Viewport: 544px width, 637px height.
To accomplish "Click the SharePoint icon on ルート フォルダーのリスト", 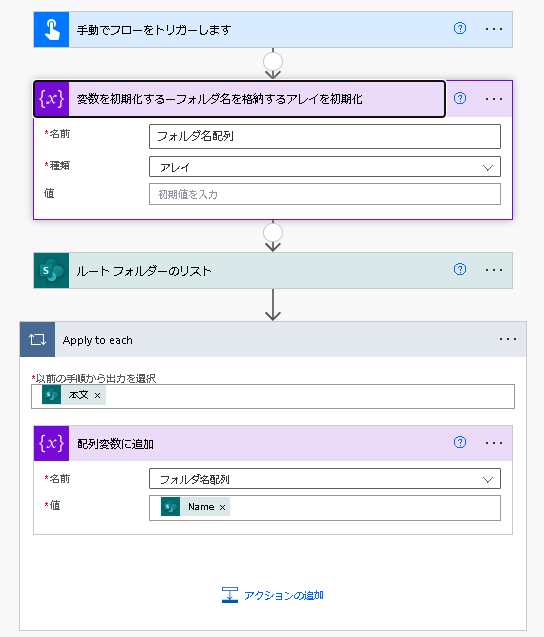I will coord(52,271).
